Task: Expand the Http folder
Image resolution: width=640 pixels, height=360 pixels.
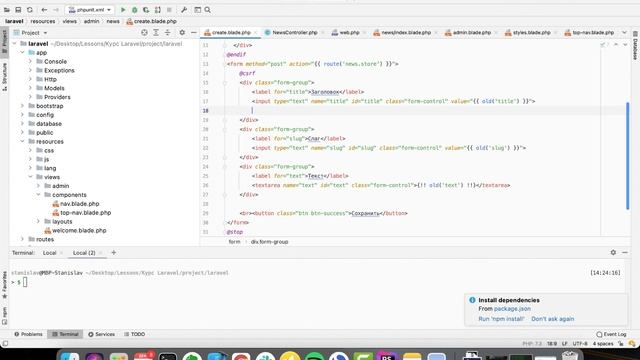Action: pyautogui.click(x=30, y=79)
